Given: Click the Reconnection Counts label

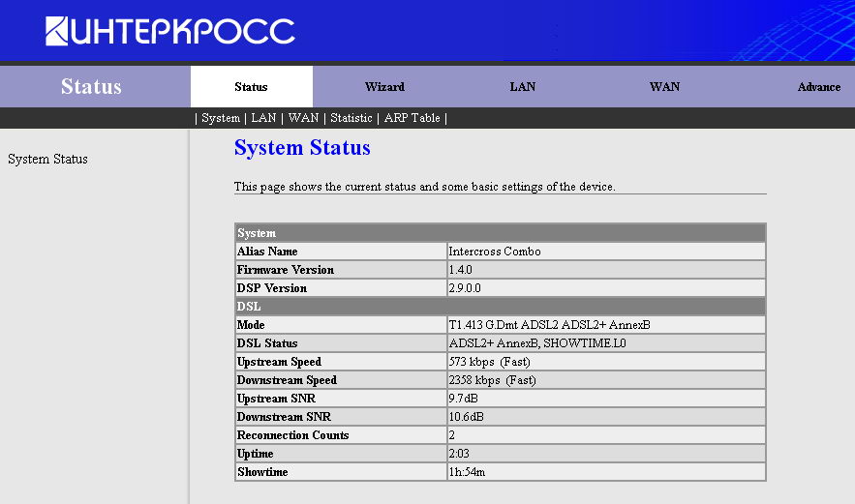Looking at the screenshot, I should tap(292, 435).
